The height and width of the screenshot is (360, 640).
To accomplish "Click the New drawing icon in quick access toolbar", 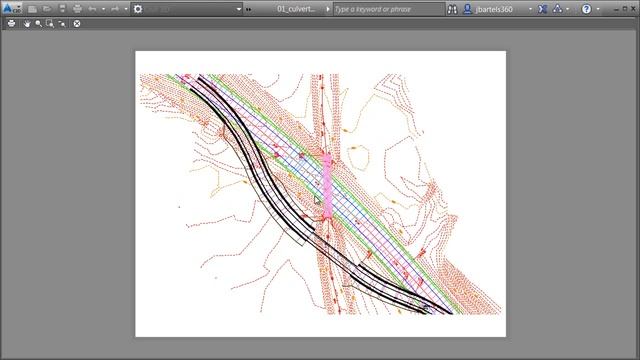I will click(32, 9).
